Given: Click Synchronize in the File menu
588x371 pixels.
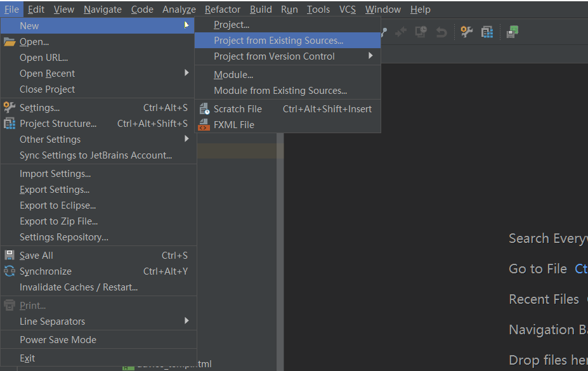Looking at the screenshot, I should click(98, 271).
